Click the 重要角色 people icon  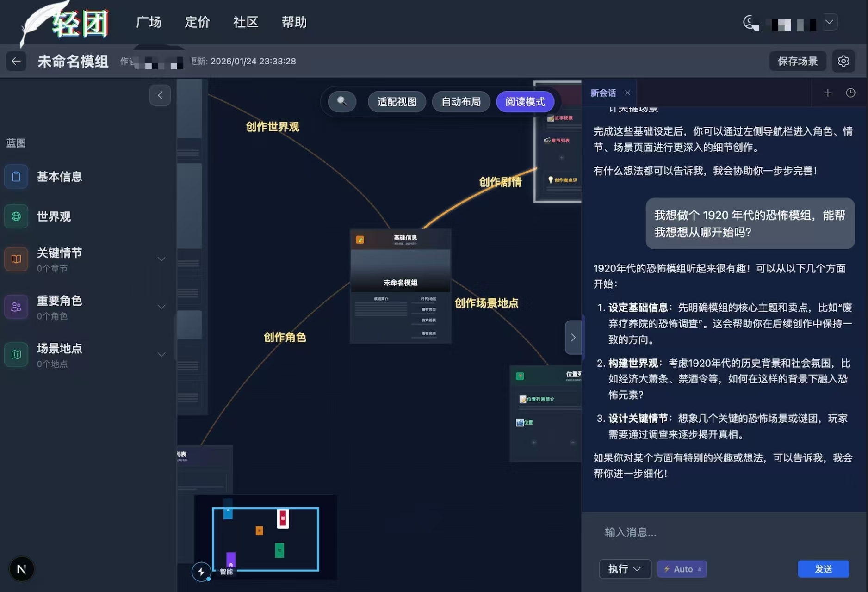pos(16,307)
